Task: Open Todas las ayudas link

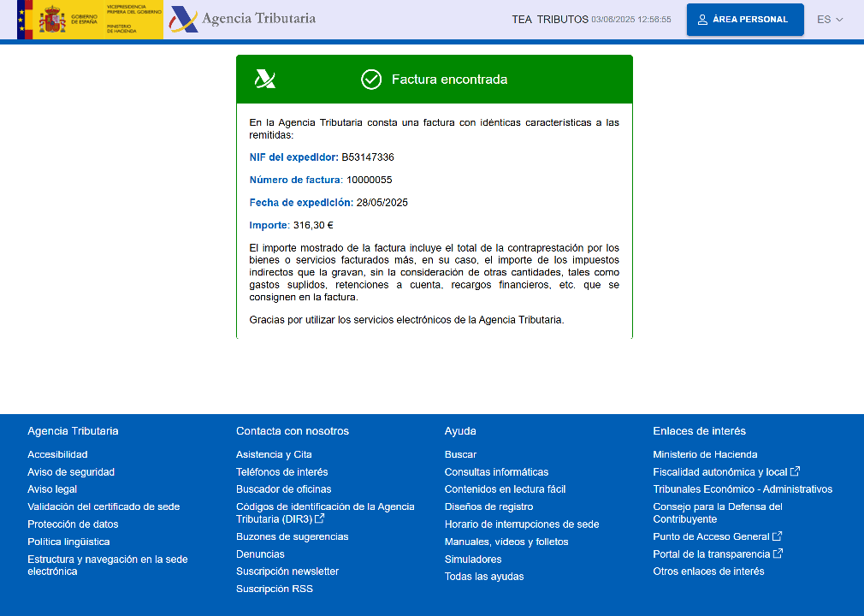Action: [484, 577]
